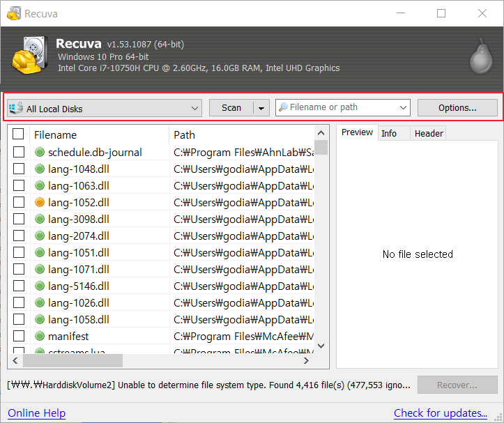
Task: Click the McAfee path of manifest
Action: click(x=244, y=336)
